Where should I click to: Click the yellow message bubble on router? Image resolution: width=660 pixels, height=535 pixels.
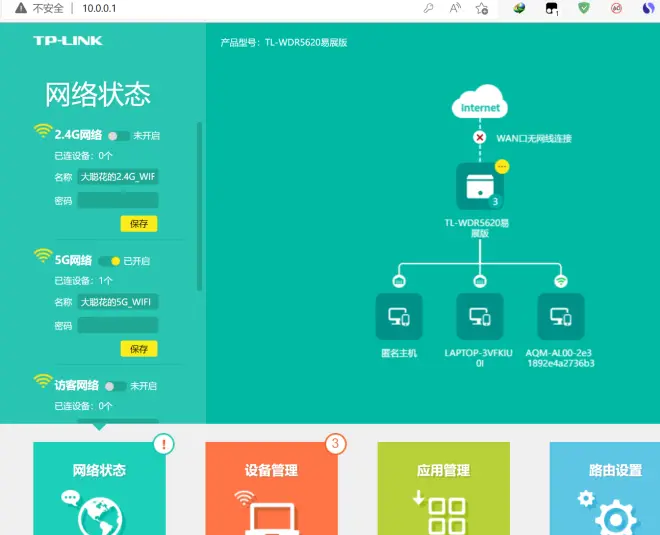click(502, 167)
